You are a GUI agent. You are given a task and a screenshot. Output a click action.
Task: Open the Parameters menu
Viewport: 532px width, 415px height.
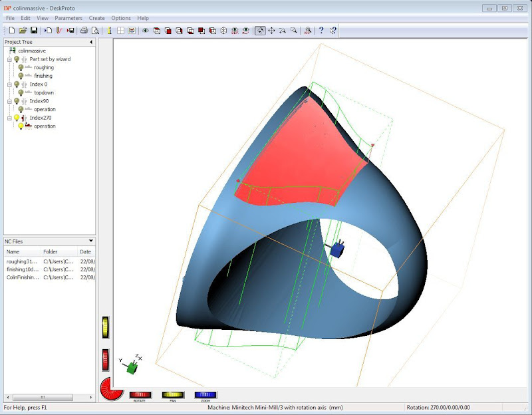[x=68, y=18]
